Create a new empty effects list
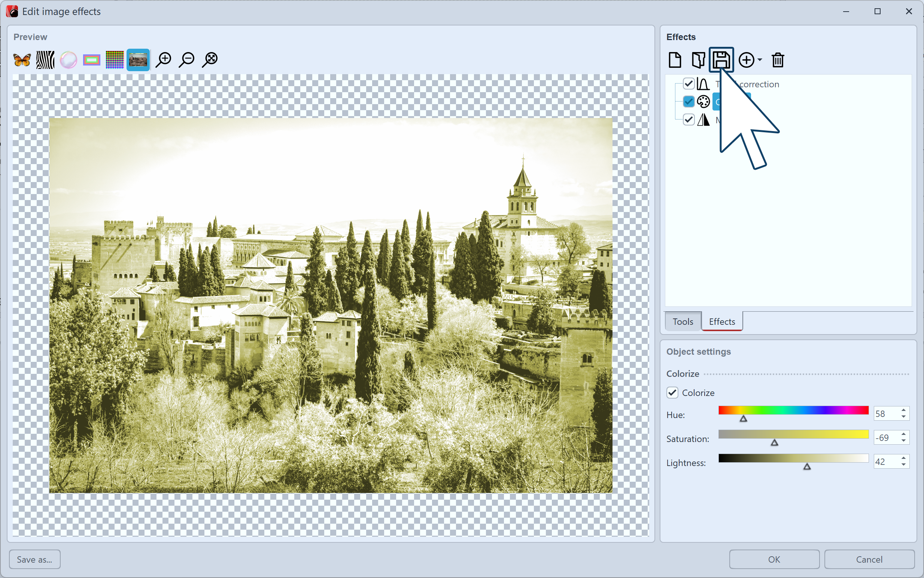 (675, 60)
